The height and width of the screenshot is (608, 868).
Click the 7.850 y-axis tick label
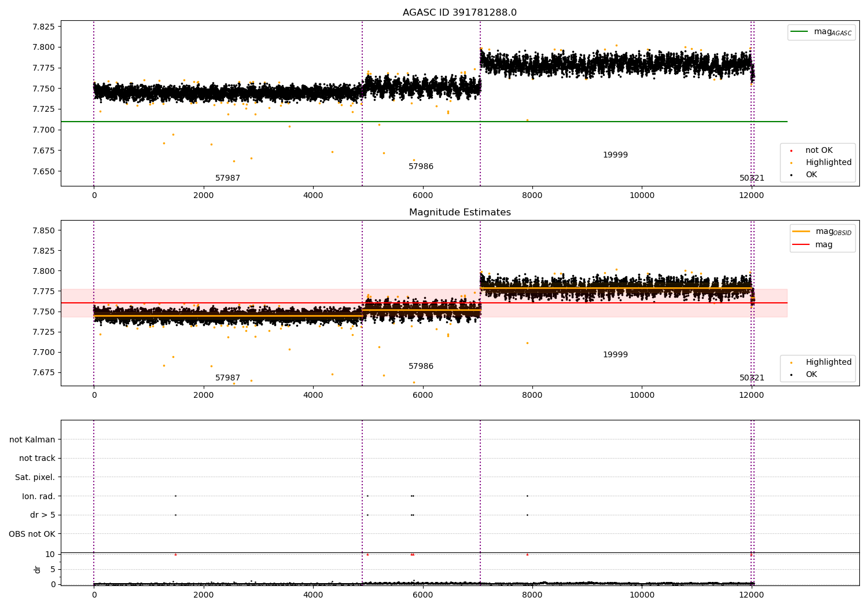coord(43,230)
